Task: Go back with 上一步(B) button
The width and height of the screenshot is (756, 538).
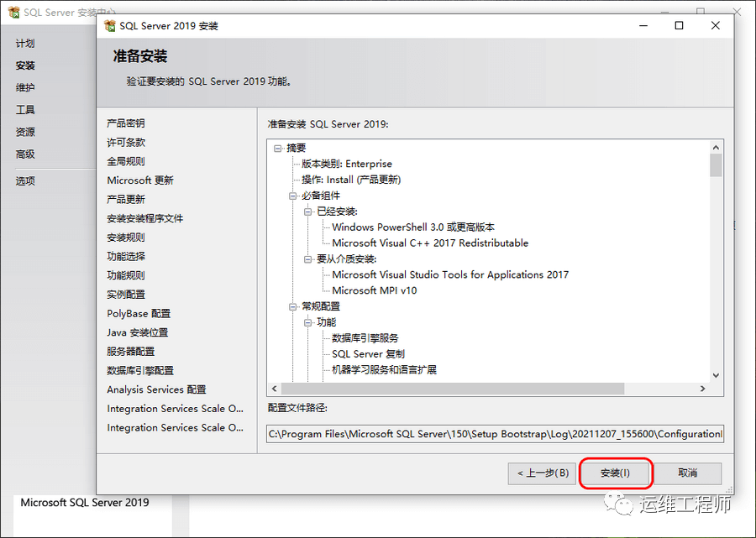Action: pyautogui.click(x=542, y=473)
